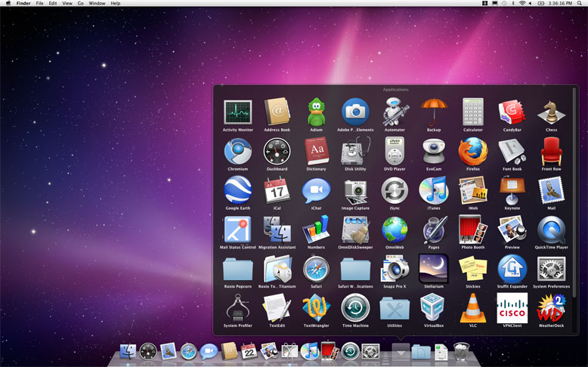588x367 pixels.
Task: Launch Pages from the stack
Action: 434,230
